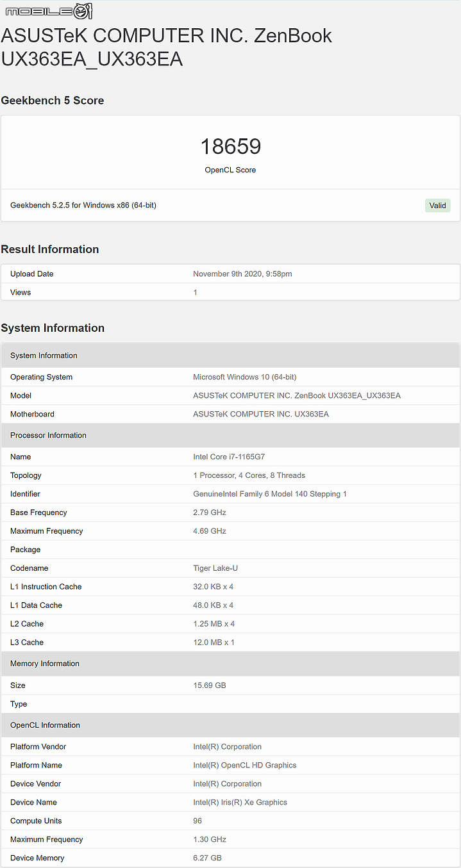Click the System Information table header row
This screenshot has height=868, width=461.
click(x=230, y=356)
